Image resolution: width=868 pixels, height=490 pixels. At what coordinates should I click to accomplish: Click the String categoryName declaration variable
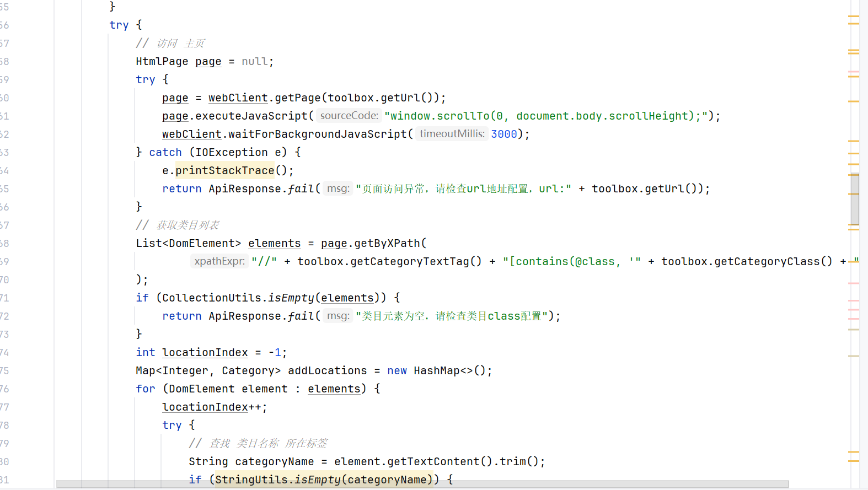[275, 461]
